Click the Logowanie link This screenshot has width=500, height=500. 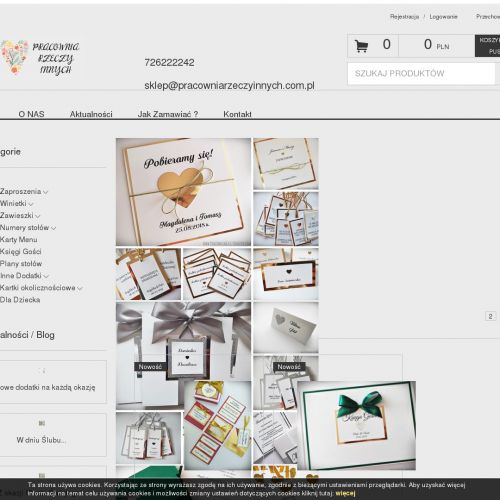pyautogui.click(x=443, y=16)
